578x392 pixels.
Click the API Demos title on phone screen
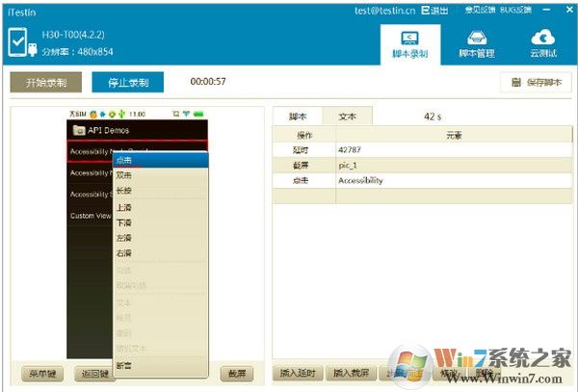coord(108,130)
